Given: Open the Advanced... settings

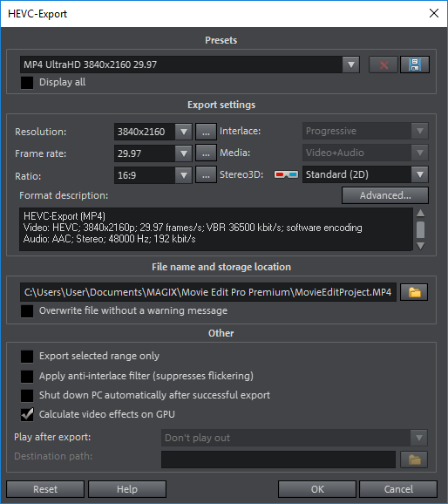Looking at the screenshot, I should tap(385, 195).
